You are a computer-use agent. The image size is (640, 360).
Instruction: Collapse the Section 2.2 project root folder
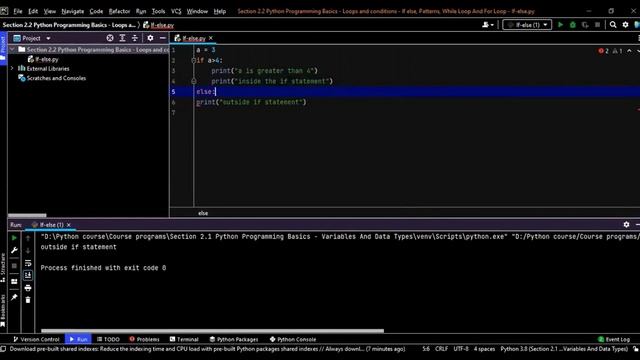(x=12, y=49)
